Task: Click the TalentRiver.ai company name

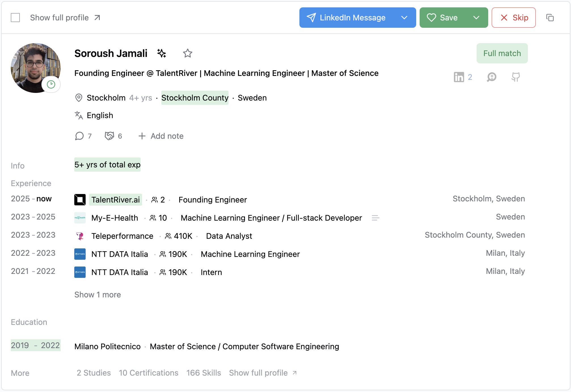Action: (115, 200)
